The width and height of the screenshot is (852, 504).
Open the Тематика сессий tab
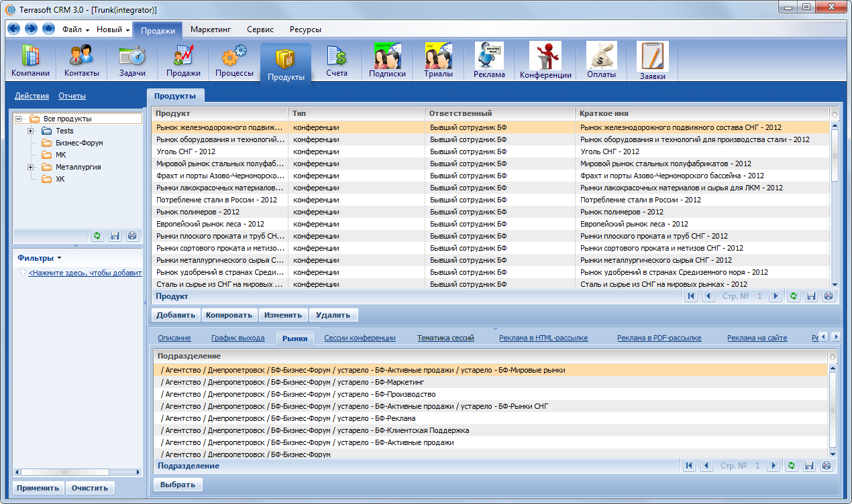445,338
